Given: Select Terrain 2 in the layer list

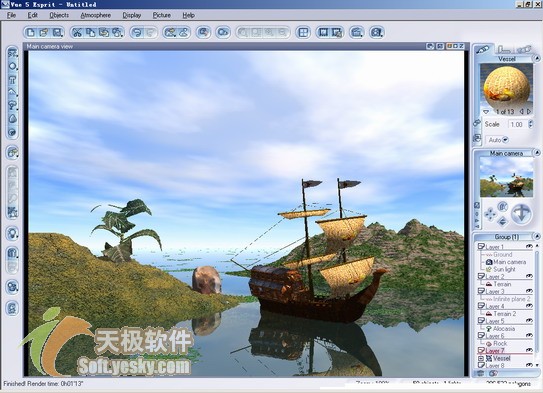Looking at the screenshot, I should click(x=505, y=314).
